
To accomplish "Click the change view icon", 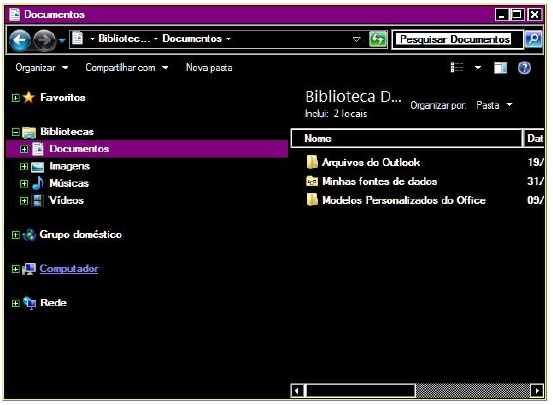I will tap(457, 67).
